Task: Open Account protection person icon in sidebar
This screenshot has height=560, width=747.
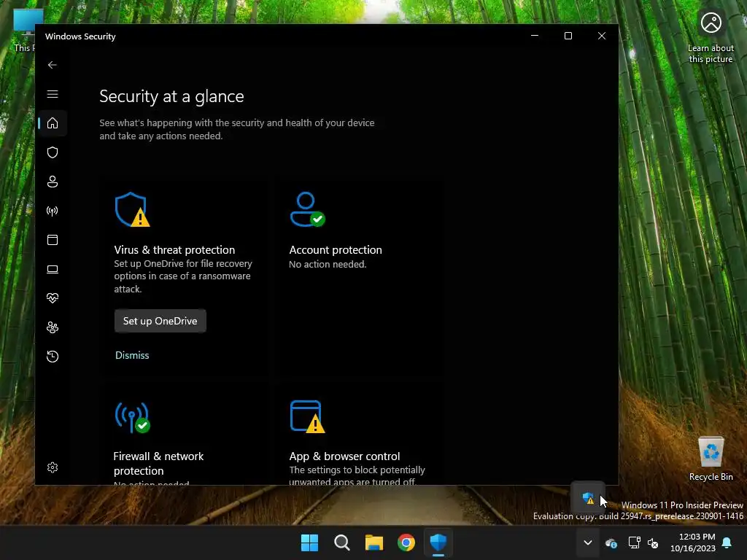Action: pyautogui.click(x=53, y=182)
